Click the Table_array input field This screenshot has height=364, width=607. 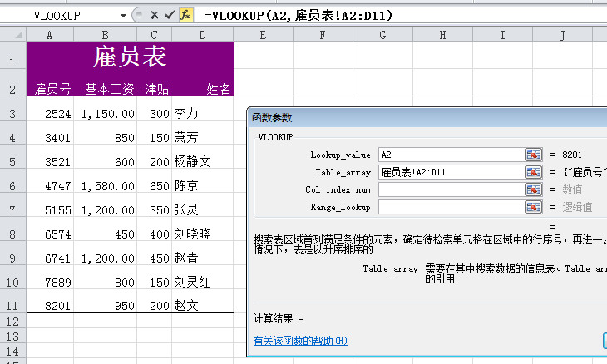point(450,172)
